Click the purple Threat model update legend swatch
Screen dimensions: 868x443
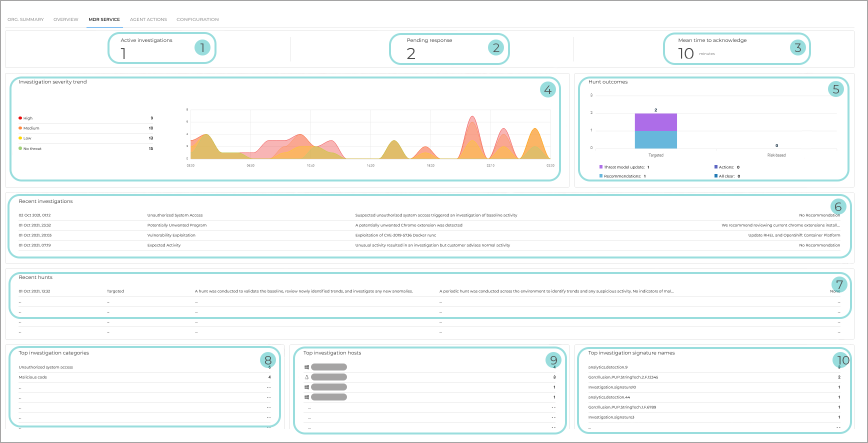coord(601,167)
